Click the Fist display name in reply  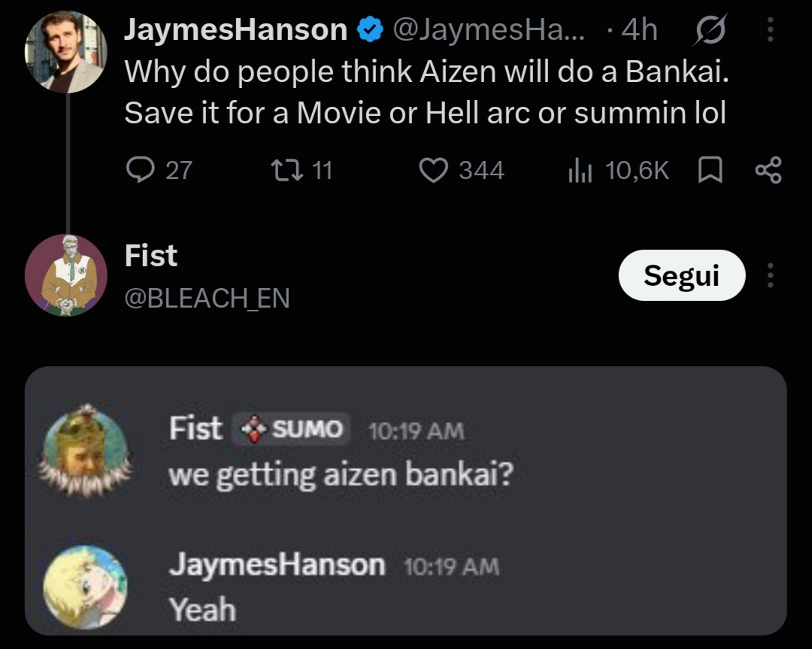pyautogui.click(x=150, y=256)
